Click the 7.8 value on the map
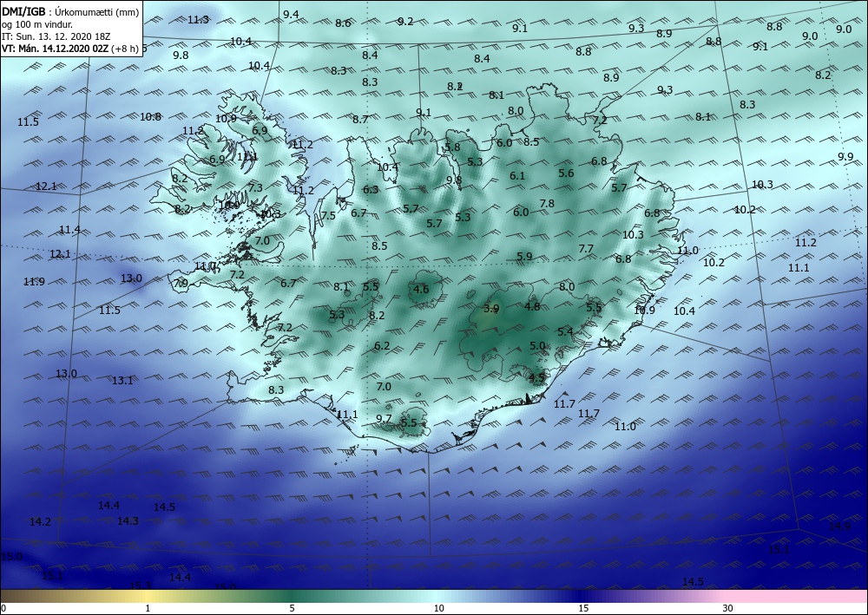 pos(547,204)
